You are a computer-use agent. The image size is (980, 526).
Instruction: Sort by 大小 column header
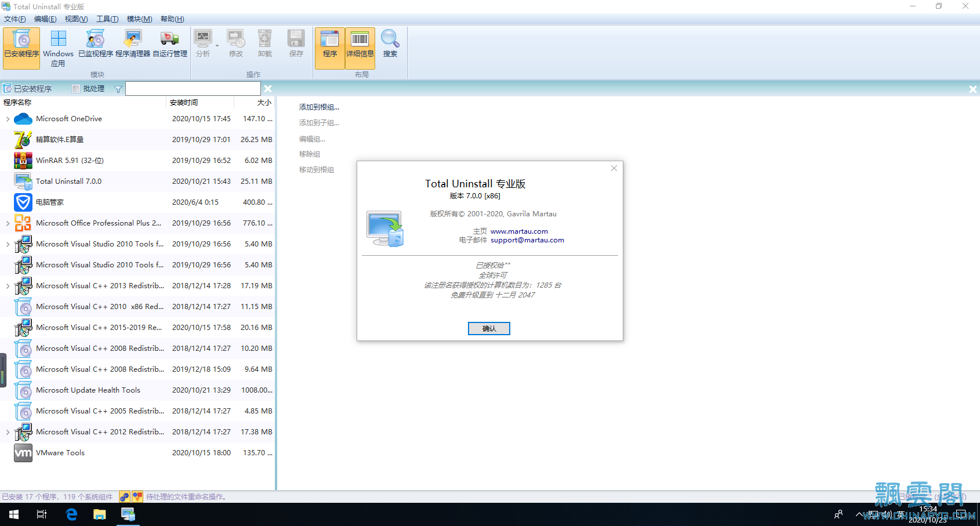[x=255, y=103]
